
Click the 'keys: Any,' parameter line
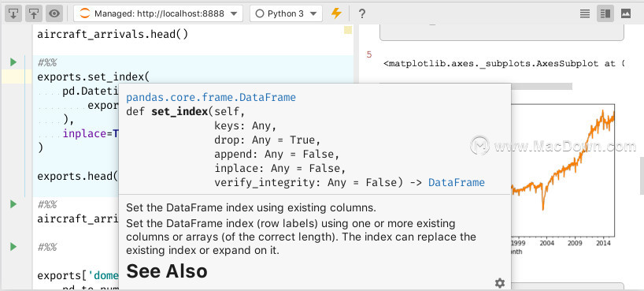point(246,126)
